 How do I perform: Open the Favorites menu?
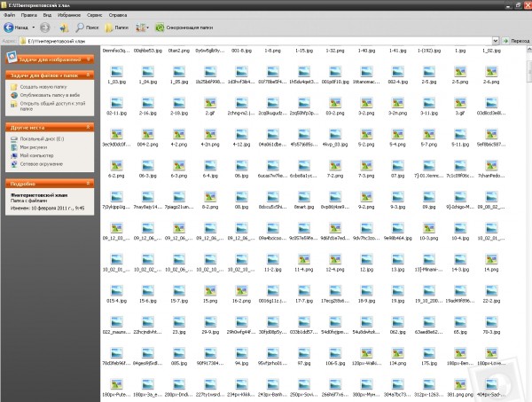(x=69, y=15)
